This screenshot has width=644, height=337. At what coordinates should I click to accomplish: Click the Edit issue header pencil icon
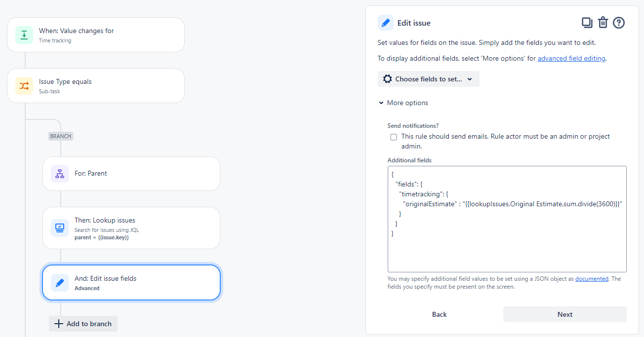click(x=386, y=23)
